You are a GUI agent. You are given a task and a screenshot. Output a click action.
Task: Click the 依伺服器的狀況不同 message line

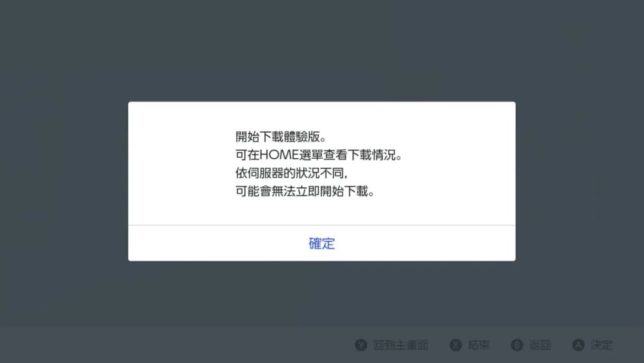click(292, 173)
